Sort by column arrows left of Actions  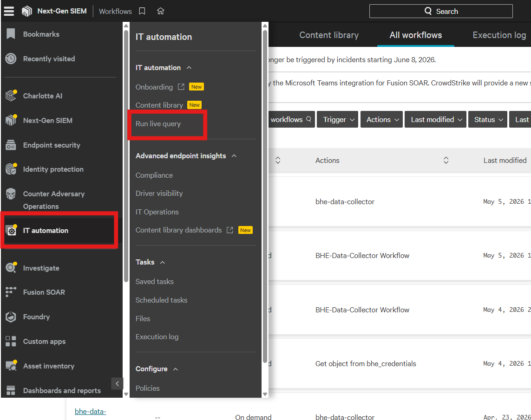278,160
